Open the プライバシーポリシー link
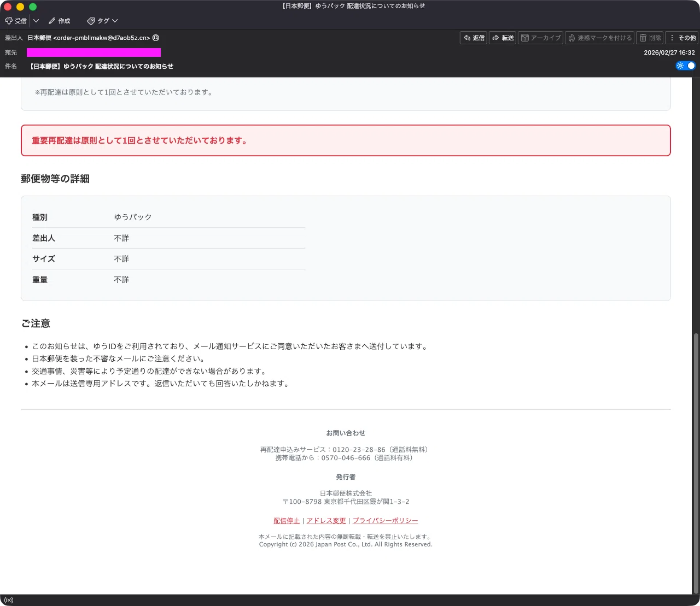The image size is (700, 606). click(x=385, y=521)
